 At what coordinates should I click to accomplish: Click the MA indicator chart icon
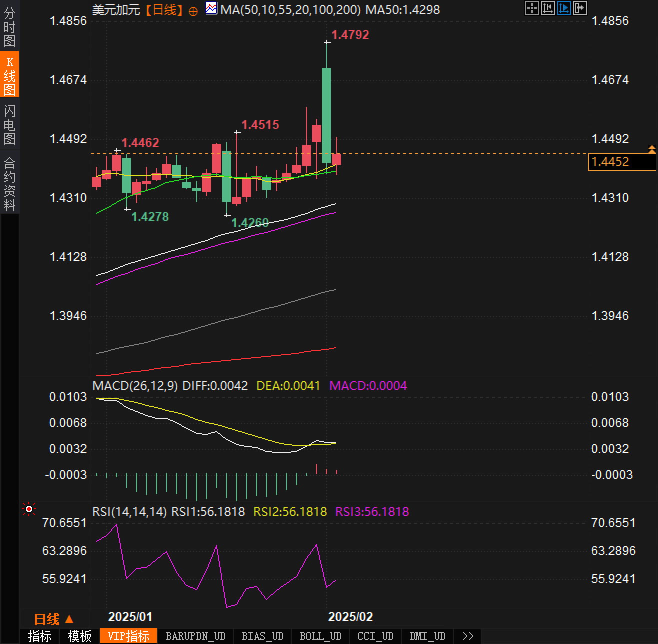point(211,8)
